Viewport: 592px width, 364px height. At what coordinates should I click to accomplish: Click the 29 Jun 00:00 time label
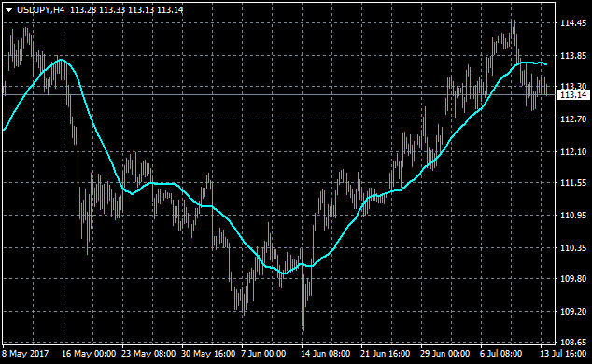click(x=445, y=354)
